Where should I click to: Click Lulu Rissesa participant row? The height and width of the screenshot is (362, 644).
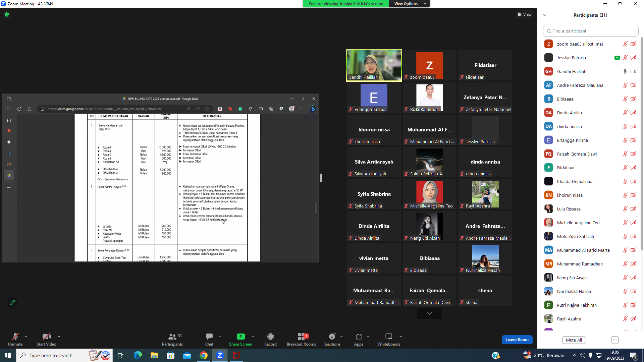pyautogui.click(x=590, y=209)
